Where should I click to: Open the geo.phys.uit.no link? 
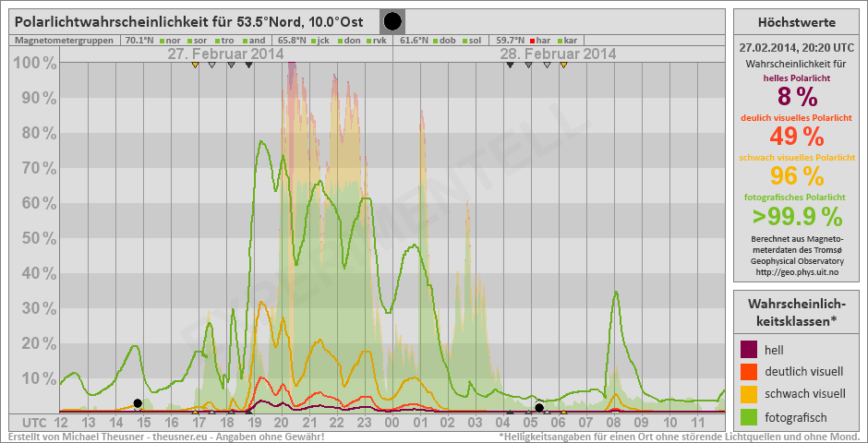coord(796,272)
